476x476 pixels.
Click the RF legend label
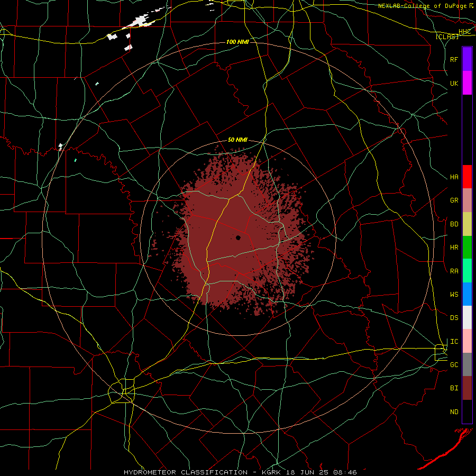[x=454, y=59]
